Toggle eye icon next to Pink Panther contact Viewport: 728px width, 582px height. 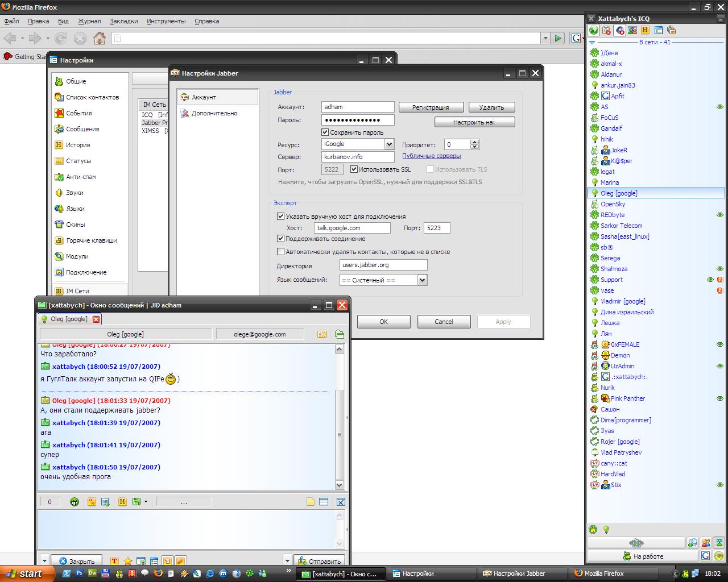click(719, 398)
